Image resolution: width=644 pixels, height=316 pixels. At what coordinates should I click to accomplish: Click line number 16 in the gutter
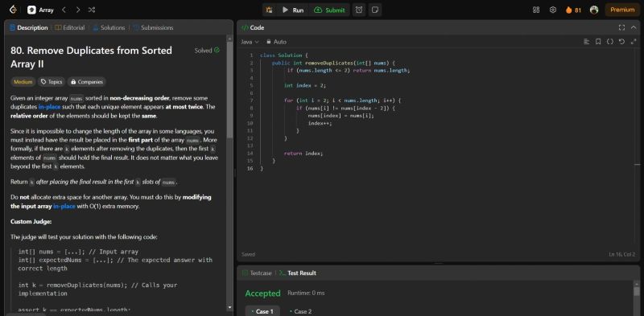250,168
